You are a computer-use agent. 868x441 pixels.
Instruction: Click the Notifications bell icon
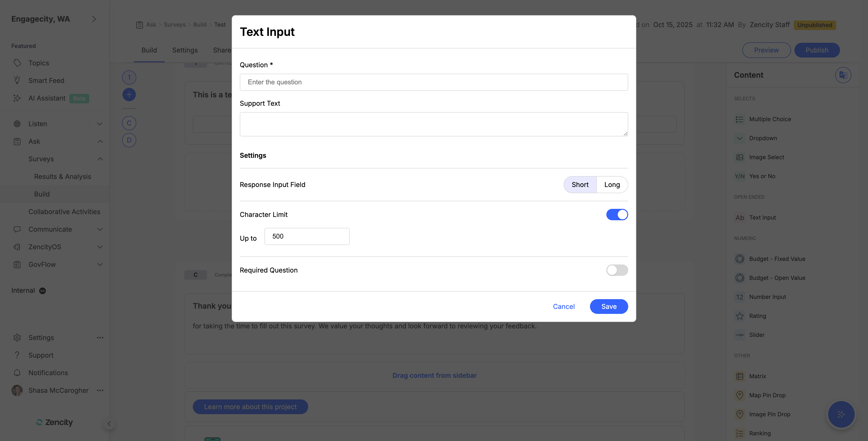(x=17, y=373)
